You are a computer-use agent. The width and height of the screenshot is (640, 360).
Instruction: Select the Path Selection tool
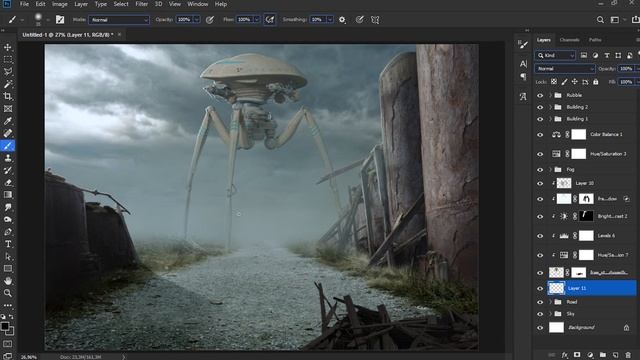click(x=8, y=256)
